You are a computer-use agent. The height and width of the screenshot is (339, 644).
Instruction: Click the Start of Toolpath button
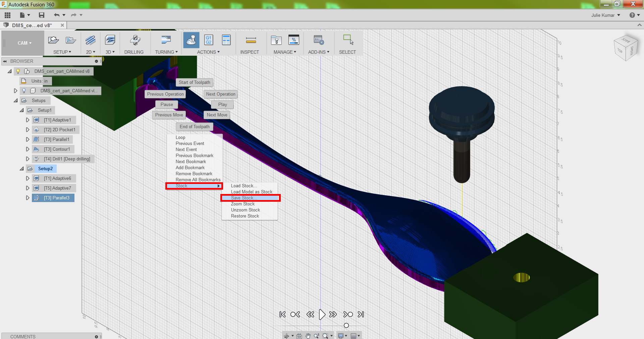coord(195,83)
